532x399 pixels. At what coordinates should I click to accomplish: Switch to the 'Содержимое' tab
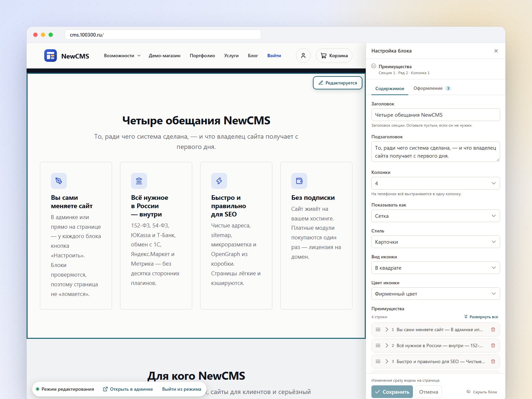pyautogui.click(x=390, y=88)
